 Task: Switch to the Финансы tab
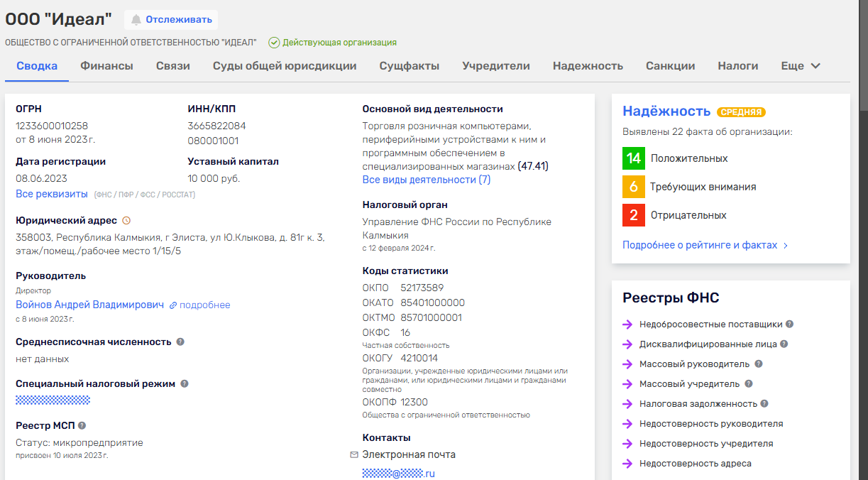106,66
